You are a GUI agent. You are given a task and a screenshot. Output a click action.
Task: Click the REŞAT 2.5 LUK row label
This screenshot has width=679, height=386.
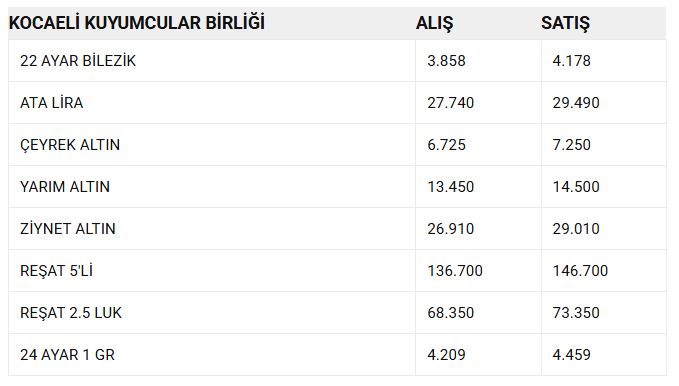point(71,313)
